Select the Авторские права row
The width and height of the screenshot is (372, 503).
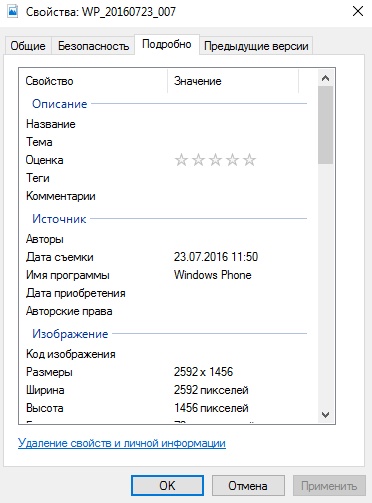click(166, 311)
